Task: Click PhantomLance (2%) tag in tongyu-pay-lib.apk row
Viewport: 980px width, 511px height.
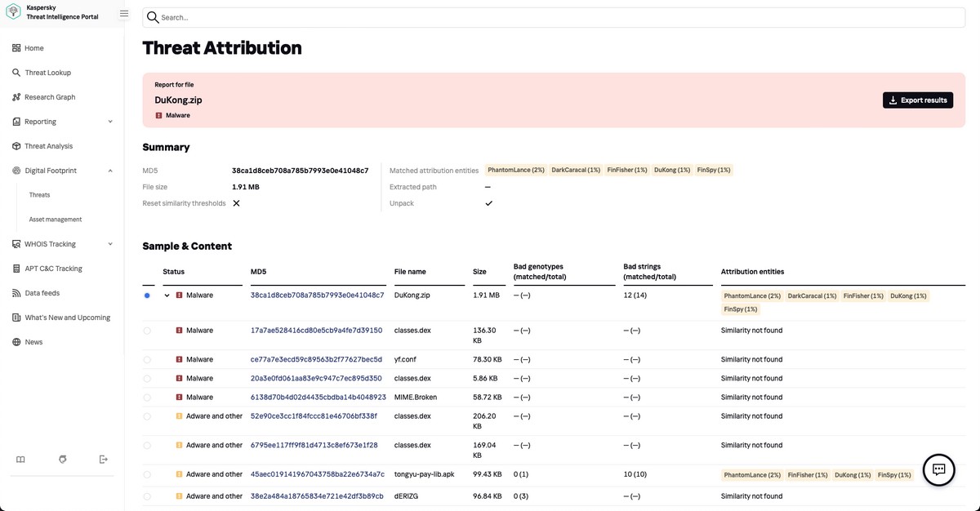Action: (x=752, y=475)
